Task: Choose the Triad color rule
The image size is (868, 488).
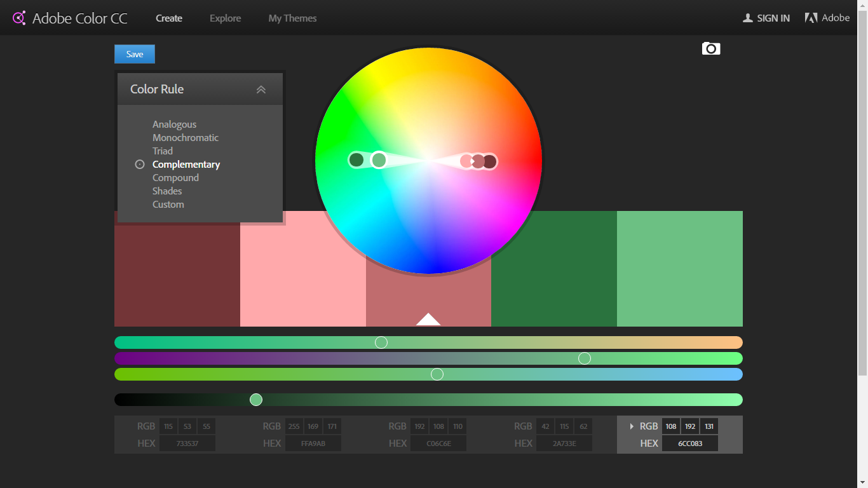Action: [x=163, y=151]
